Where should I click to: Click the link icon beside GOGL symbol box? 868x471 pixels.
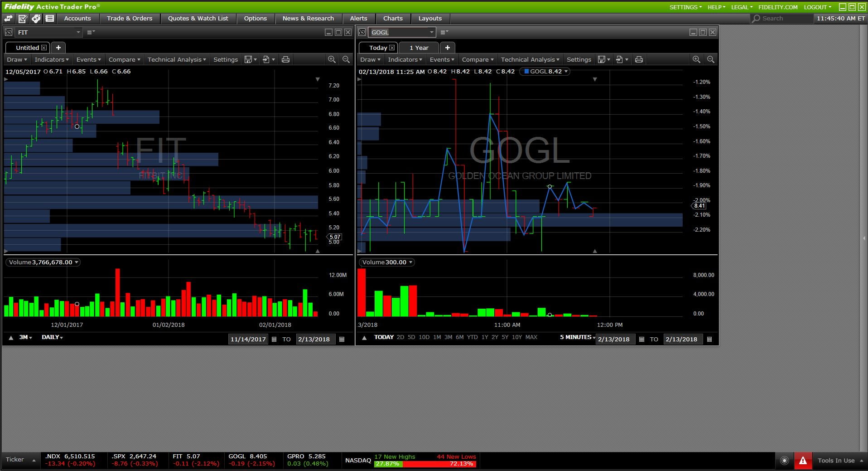coord(362,32)
